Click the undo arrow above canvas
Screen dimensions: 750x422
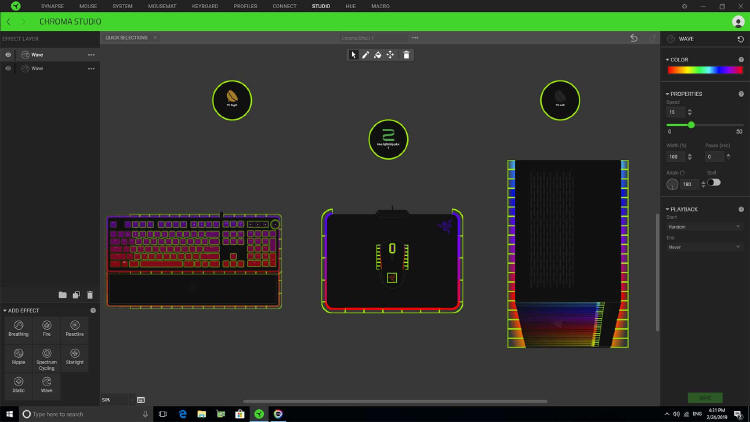[x=634, y=38]
